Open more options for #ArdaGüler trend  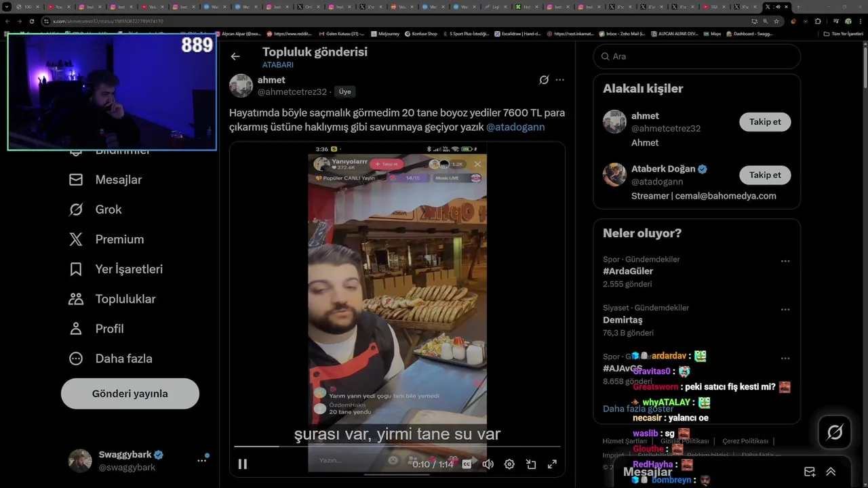(785, 261)
